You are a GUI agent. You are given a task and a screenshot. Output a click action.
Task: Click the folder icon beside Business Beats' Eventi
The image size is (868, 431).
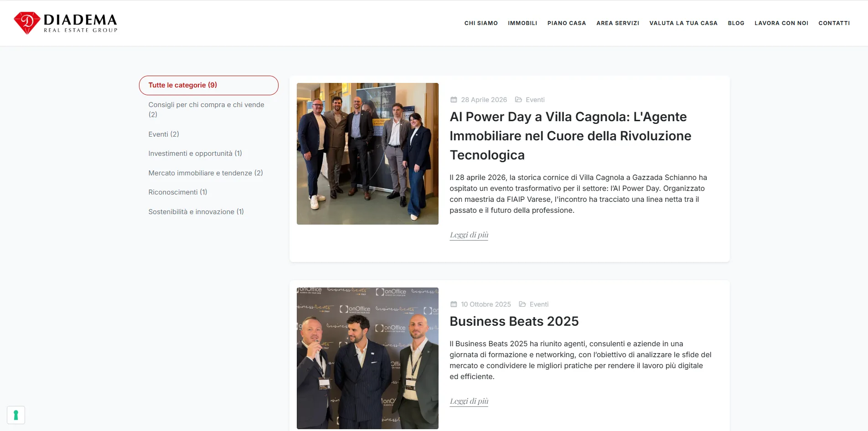point(522,304)
